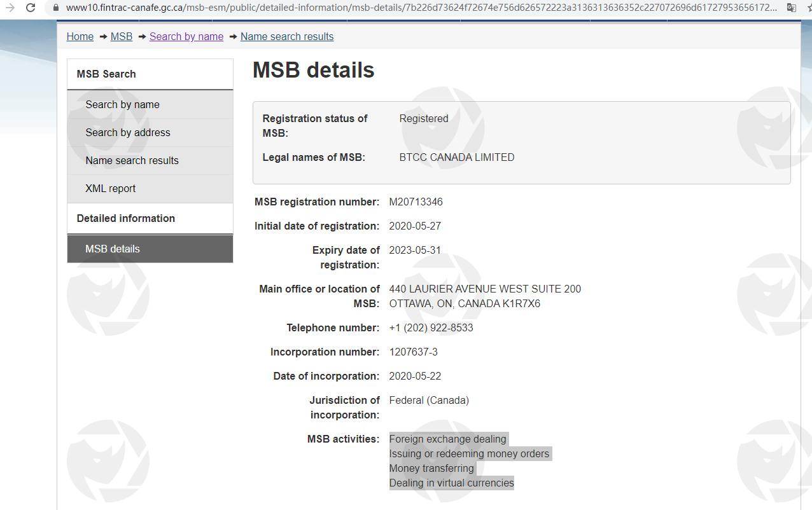
Task: Open Name search results in sidebar
Action: 132,161
